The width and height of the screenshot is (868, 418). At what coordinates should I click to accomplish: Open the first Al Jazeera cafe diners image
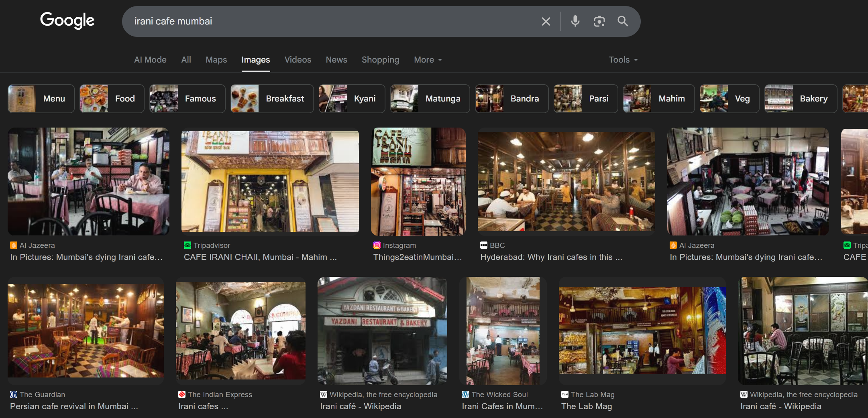pyautogui.click(x=88, y=181)
